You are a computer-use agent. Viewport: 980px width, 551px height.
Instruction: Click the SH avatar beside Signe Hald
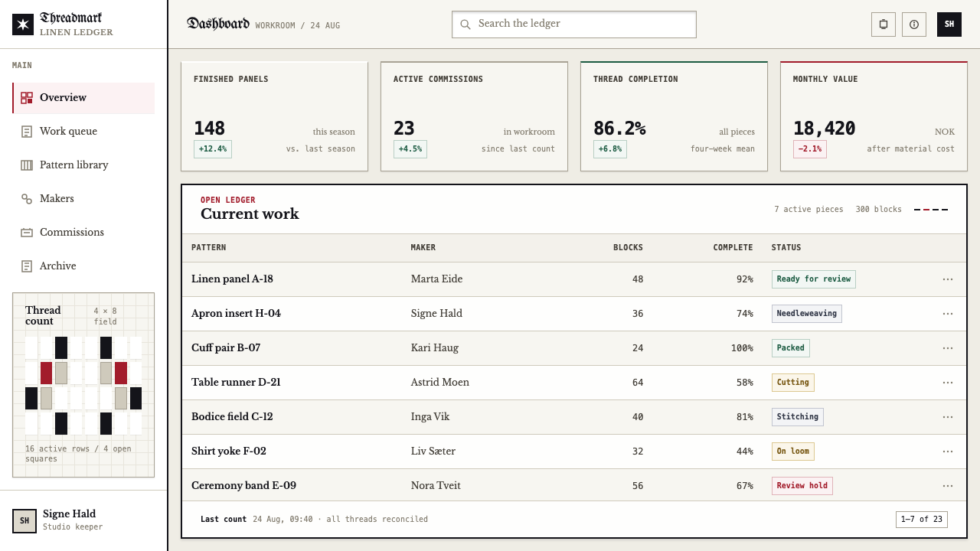coord(24,520)
